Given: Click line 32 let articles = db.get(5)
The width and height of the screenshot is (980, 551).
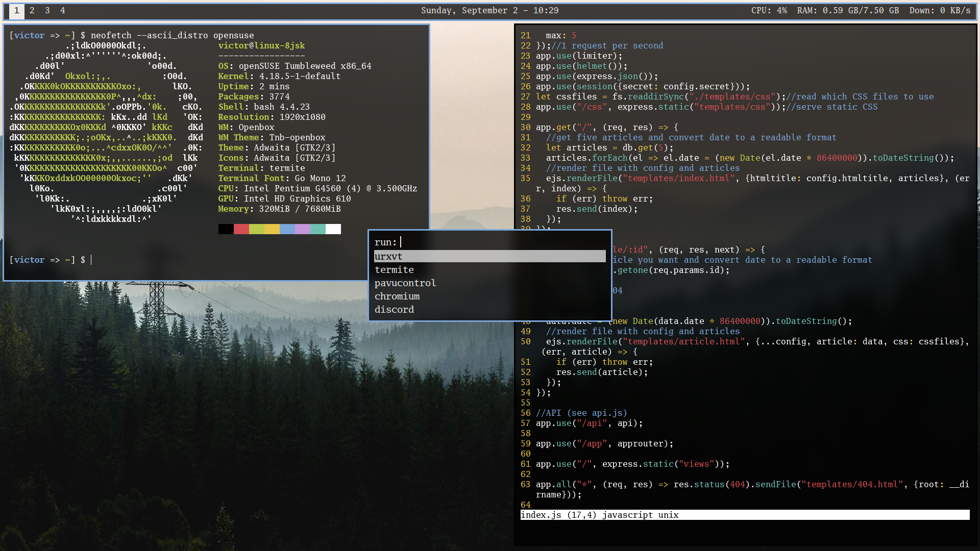Looking at the screenshot, I should click(x=610, y=148).
